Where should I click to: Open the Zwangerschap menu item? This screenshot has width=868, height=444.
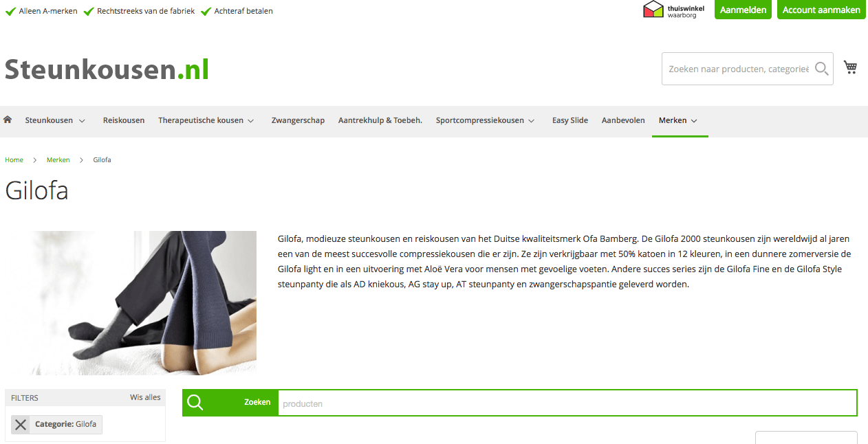pyautogui.click(x=298, y=120)
